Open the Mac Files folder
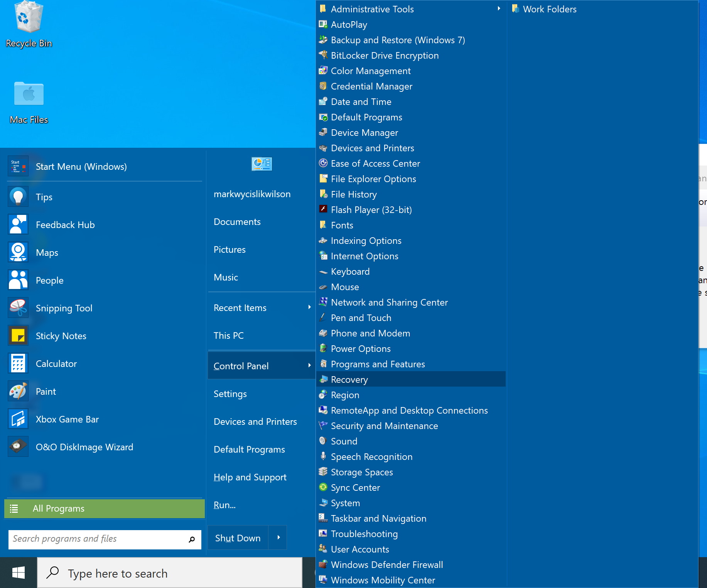The image size is (707, 588). [28, 95]
